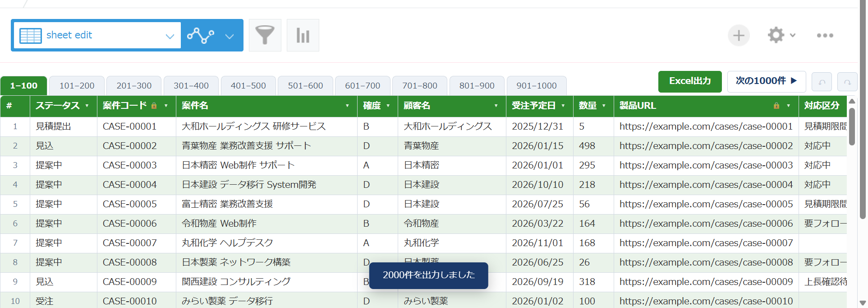Switch to the 501-600 tab

click(305, 86)
